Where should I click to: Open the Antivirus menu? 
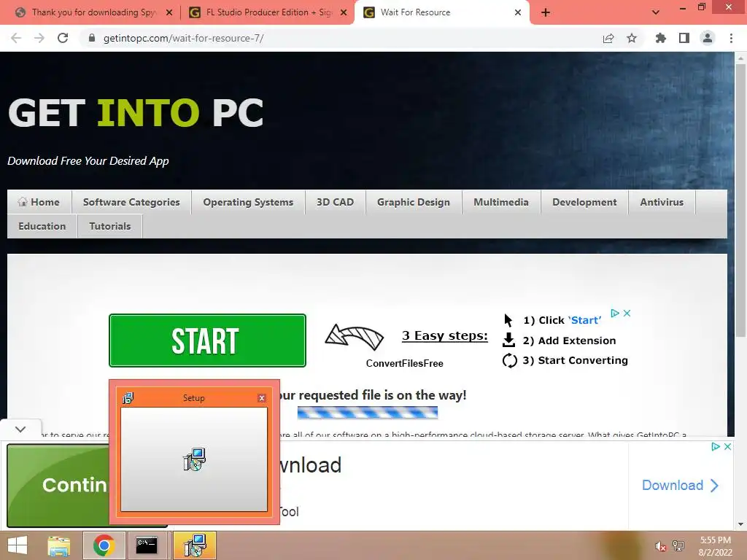[662, 202]
